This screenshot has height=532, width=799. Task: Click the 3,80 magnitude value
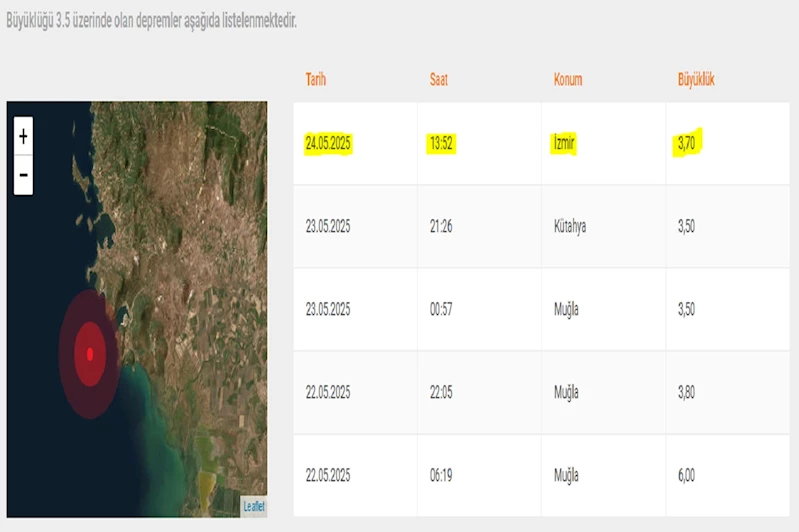(686, 393)
